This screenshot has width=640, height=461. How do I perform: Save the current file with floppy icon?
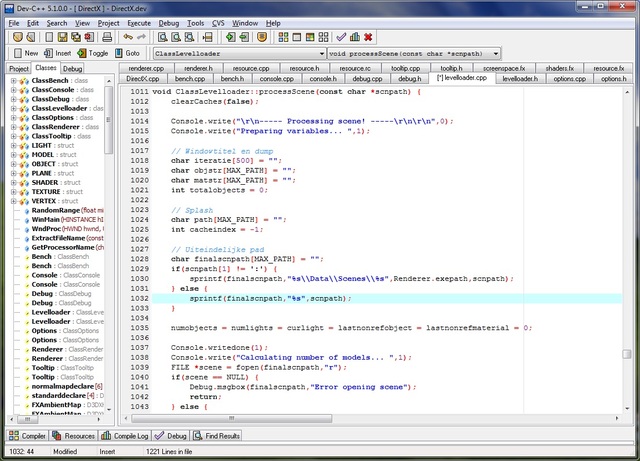[62, 37]
